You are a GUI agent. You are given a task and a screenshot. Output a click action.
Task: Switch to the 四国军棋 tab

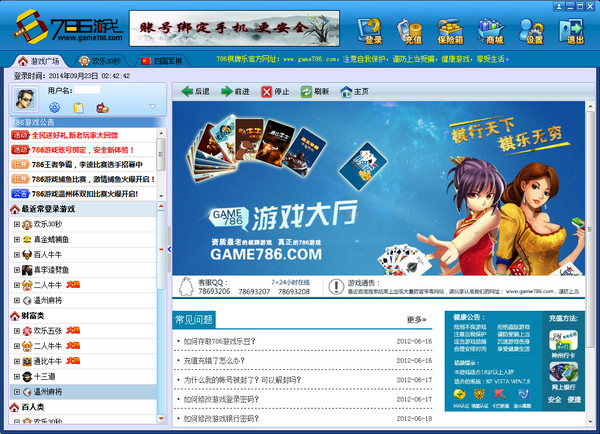(161, 61)
